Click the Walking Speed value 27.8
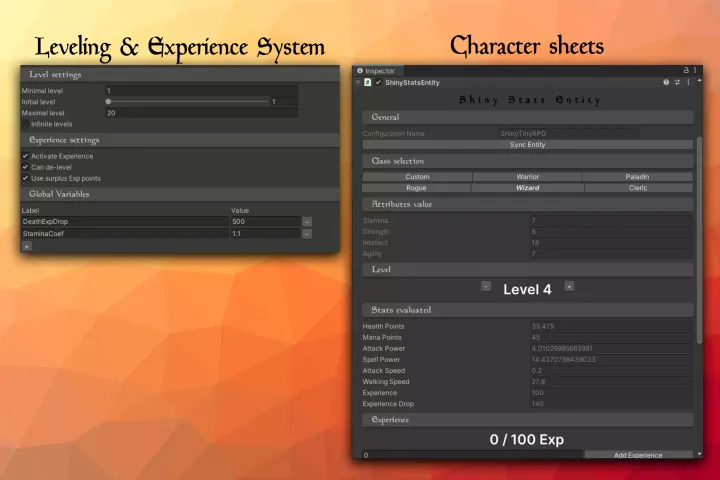720x480 pixels. point(611,382)
